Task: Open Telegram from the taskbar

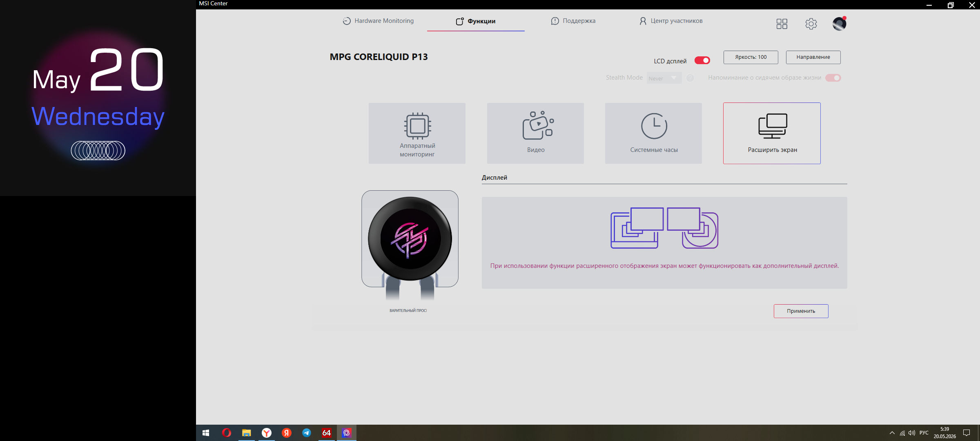Action: coord(307,433)
